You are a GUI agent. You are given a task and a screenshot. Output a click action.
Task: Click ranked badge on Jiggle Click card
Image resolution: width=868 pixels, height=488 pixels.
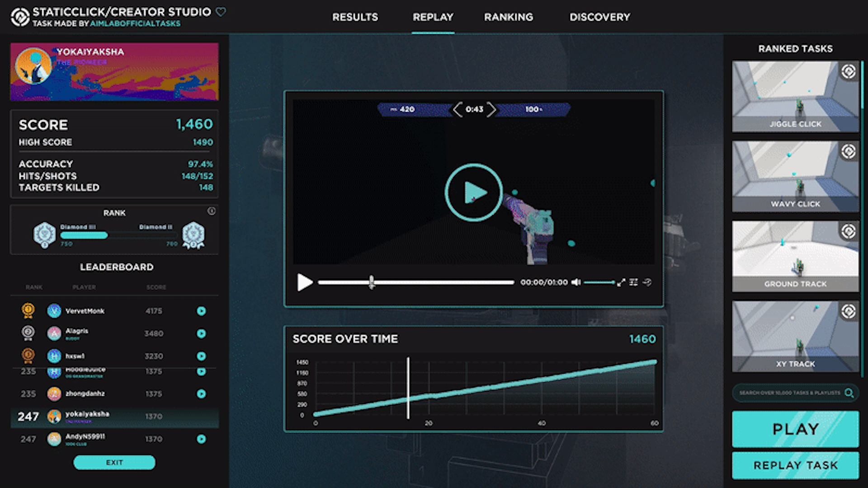(x=849, y=71)
